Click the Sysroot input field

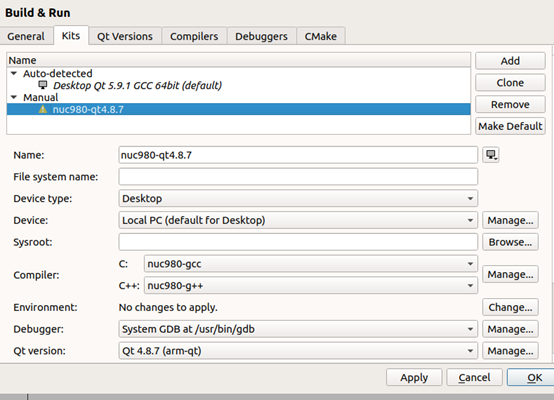tap(298, 242)
